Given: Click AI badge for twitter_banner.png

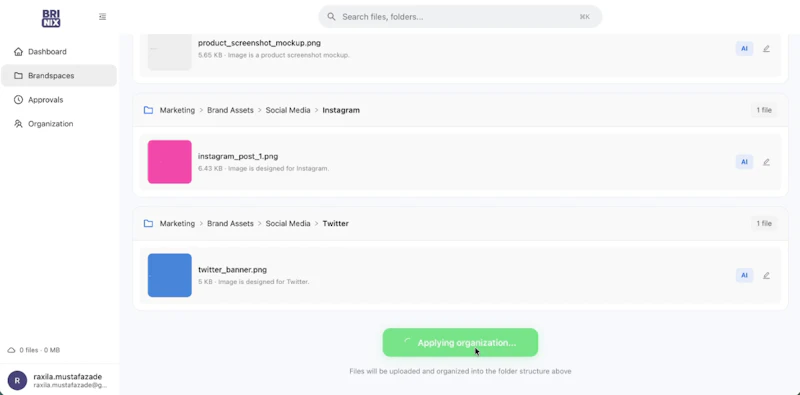Looking at the screenshot, I should point(744,275).
